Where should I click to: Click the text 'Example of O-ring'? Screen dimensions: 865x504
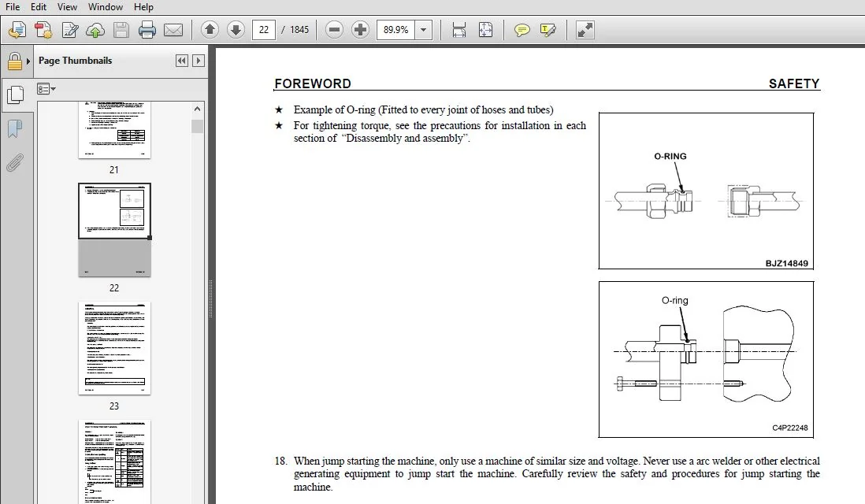(334, 109)
